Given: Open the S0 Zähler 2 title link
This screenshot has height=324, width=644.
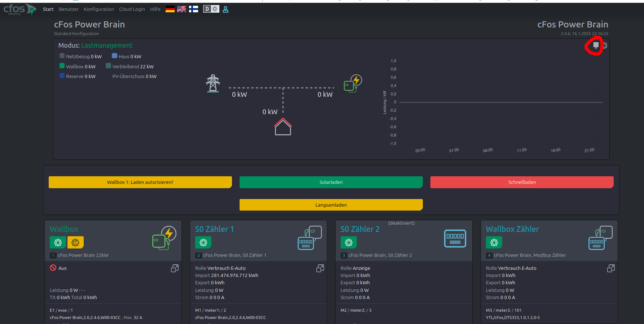Looking at the screenshot, I should point(360,229).
